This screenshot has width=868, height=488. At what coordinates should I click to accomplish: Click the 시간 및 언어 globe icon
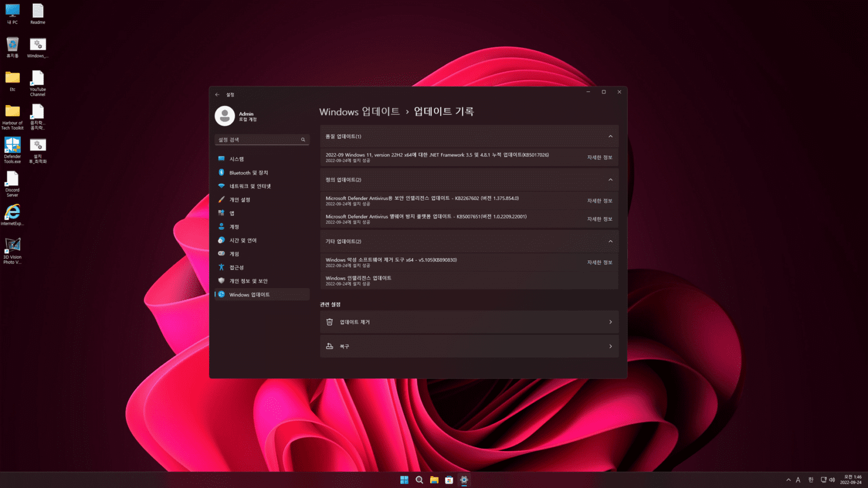tap(222, 240)
